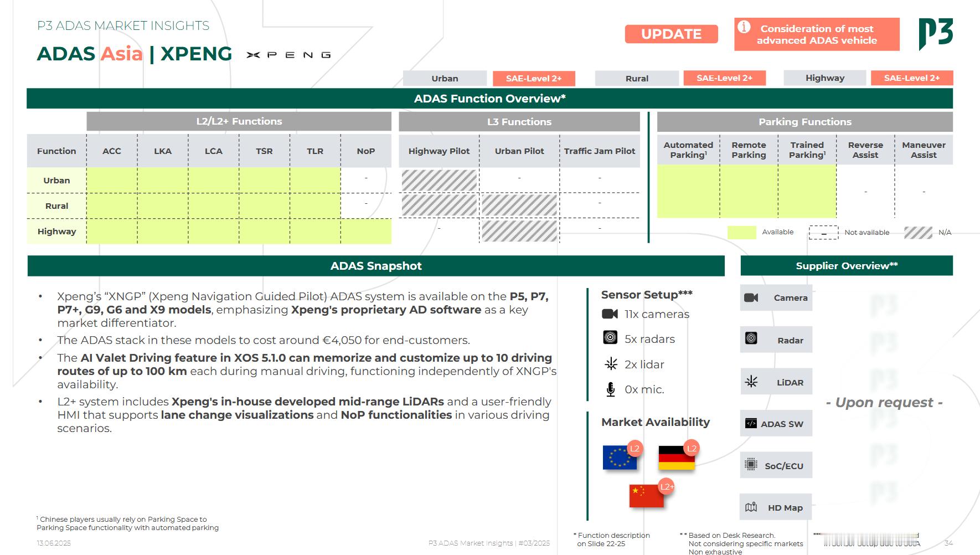Click the TLR column header

tap(315, 151)
